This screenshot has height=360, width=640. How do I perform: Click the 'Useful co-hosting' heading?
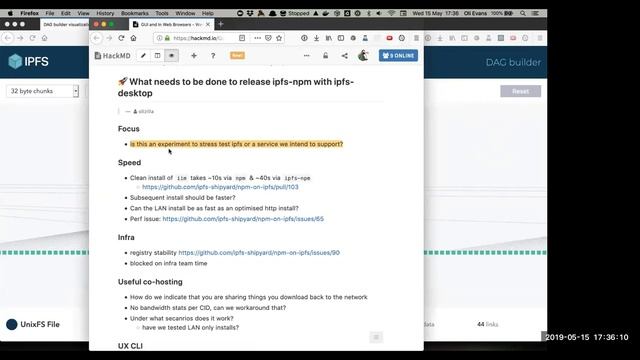150,282
